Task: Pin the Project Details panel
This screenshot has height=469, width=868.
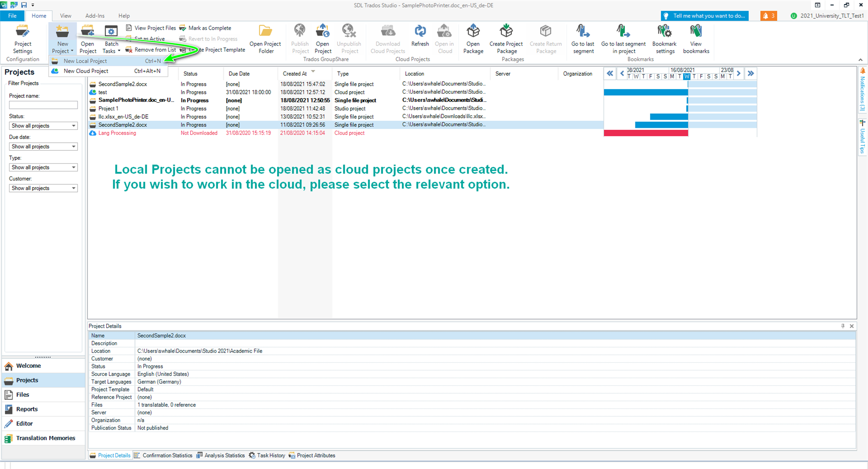Action: (x=842, y=326)
